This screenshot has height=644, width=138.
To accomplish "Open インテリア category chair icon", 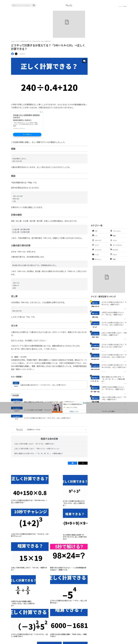I will 93,250.
